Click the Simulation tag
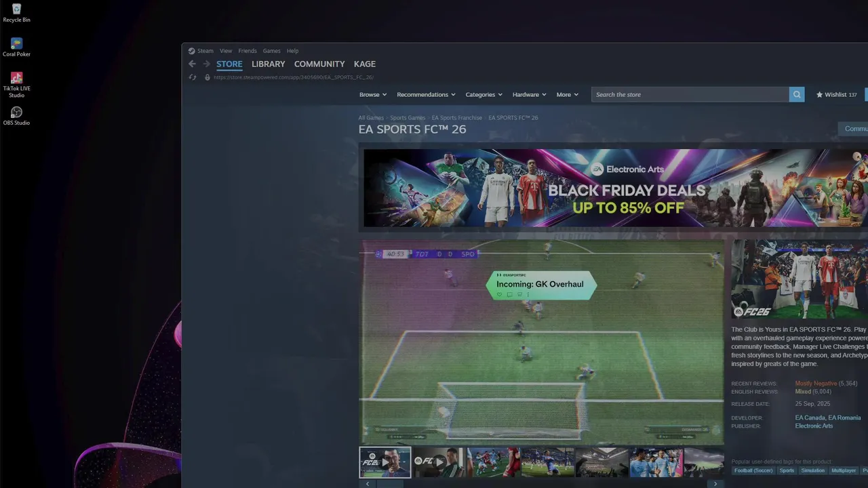The image size is (868, 488). (812, 470)
